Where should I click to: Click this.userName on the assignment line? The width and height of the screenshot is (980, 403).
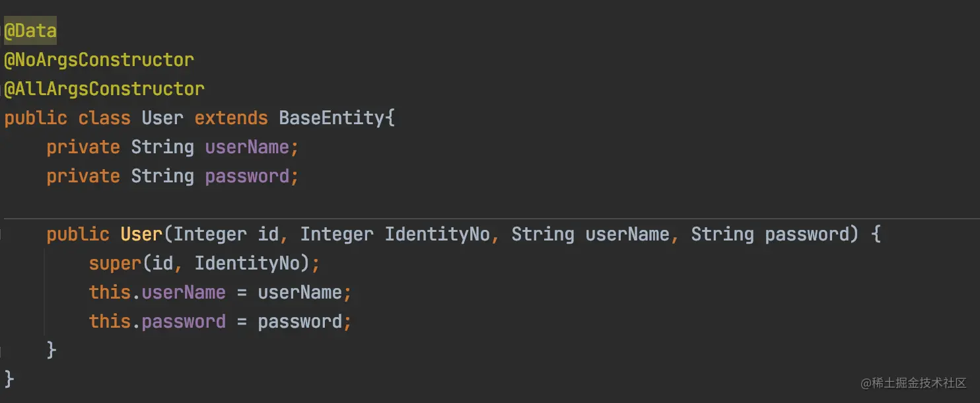[157, 293]
